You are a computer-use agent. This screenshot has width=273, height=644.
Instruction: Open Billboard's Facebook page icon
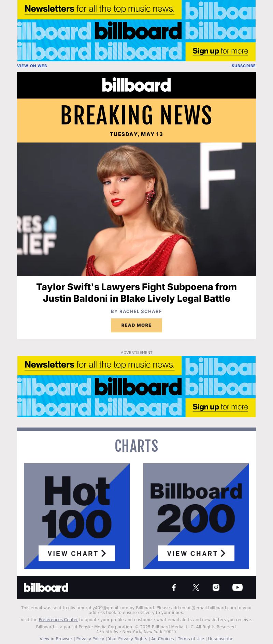174,587
